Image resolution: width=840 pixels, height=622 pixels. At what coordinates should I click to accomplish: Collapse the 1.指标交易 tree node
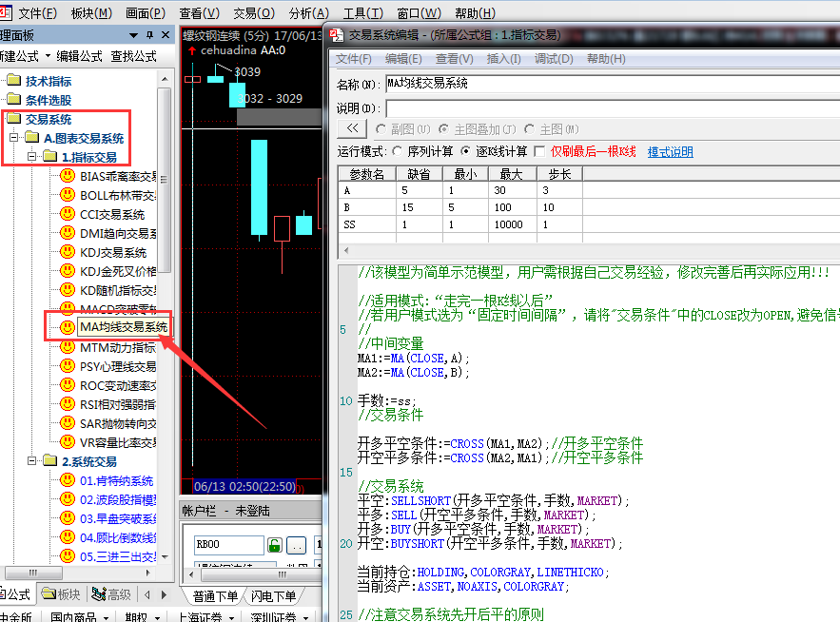click(32, 156)
